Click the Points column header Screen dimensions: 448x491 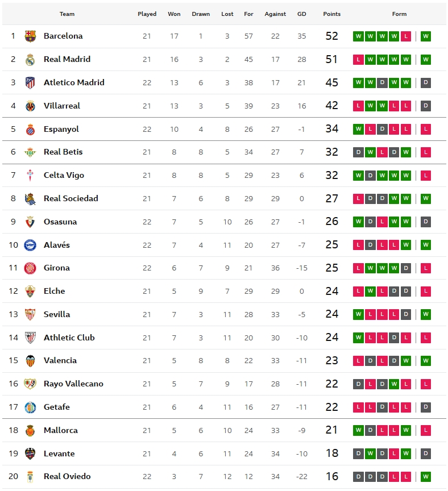(x=331, y=14)
